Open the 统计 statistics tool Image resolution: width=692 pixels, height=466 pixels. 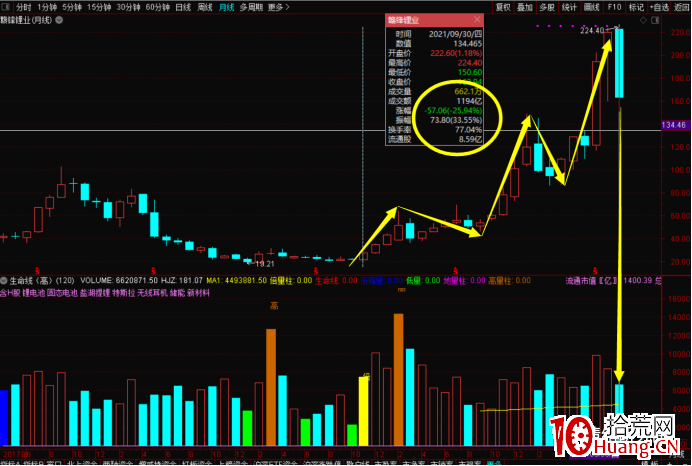(568, 7)
